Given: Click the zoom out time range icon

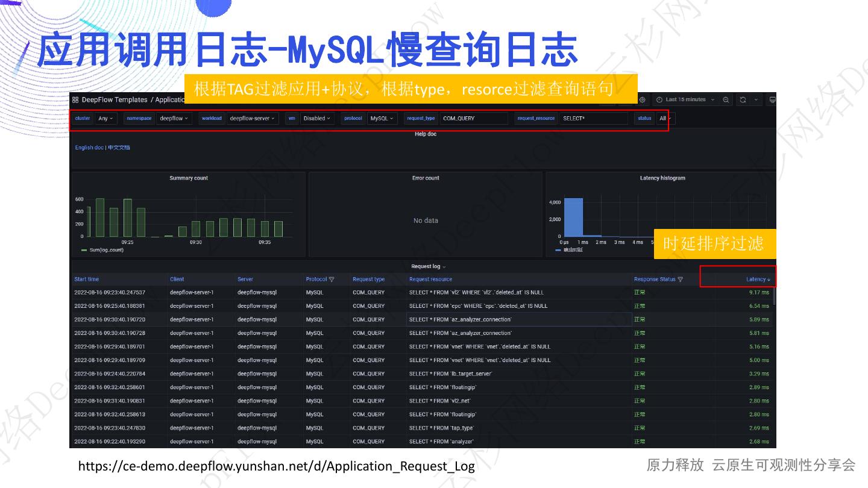Looking at the screenshot, I should click(726, 100).
